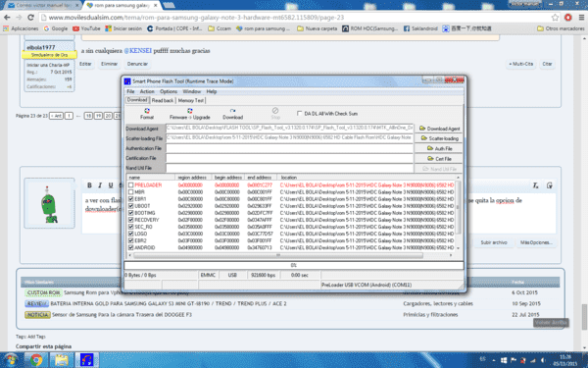Open the Scatter-loading file browser
Image resolution: width=588 pixels, height=368 pixels.
(439, 138)
